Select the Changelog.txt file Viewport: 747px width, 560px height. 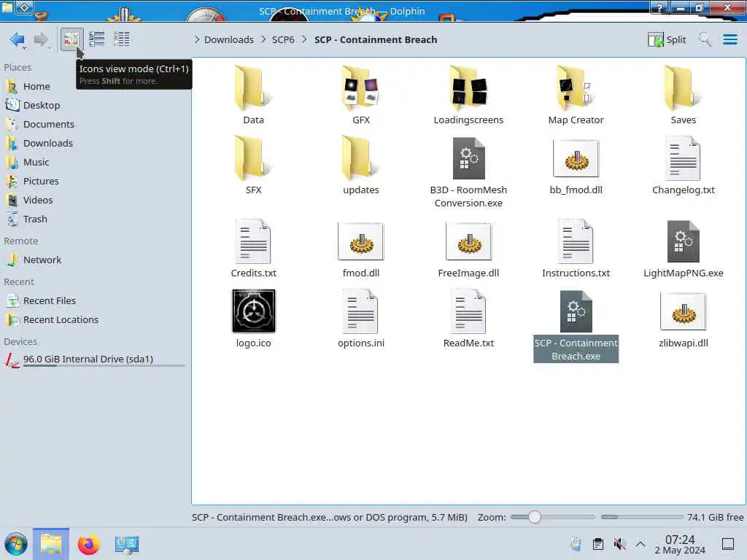tap(683, 166)
